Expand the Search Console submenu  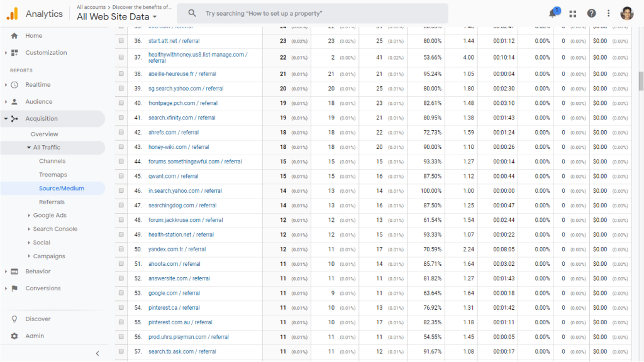pyautogui.click(x=29, y=229)
